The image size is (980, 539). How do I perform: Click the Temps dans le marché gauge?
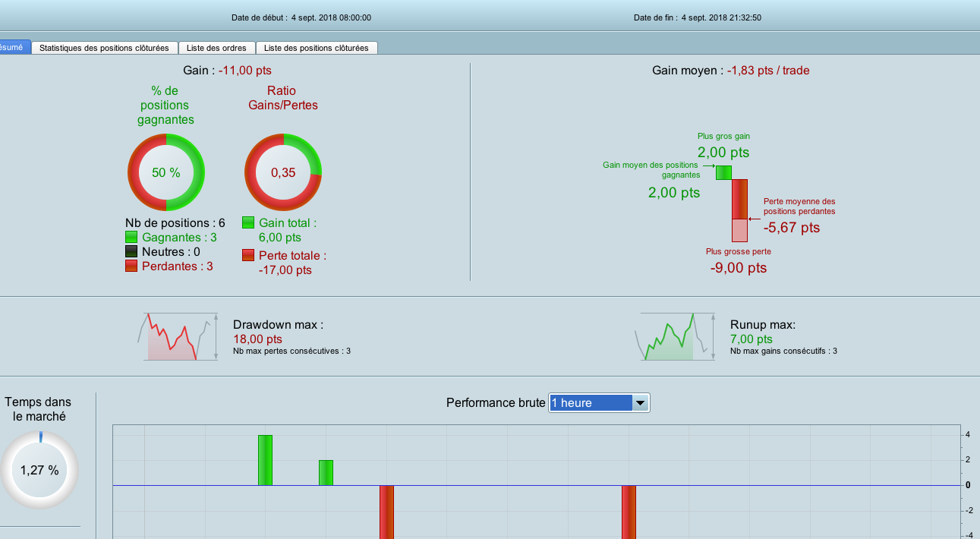[x=39, y=470]
